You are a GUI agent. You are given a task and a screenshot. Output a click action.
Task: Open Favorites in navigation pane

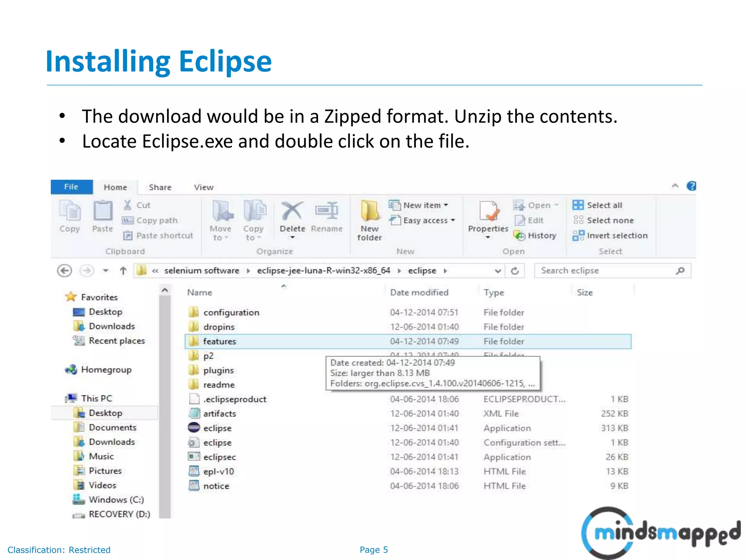pos(92,297)
